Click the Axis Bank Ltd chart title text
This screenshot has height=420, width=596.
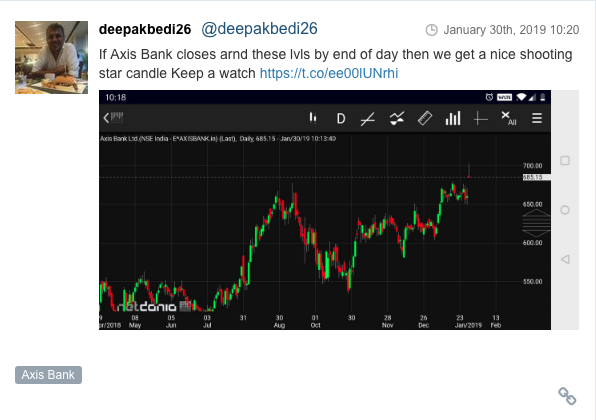218,139
